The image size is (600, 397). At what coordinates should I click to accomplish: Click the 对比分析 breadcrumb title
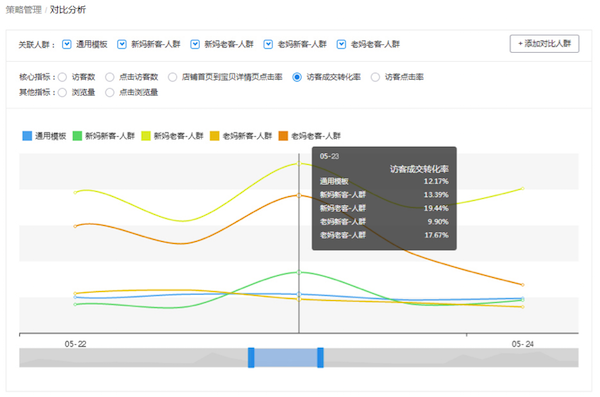[68, 10]
